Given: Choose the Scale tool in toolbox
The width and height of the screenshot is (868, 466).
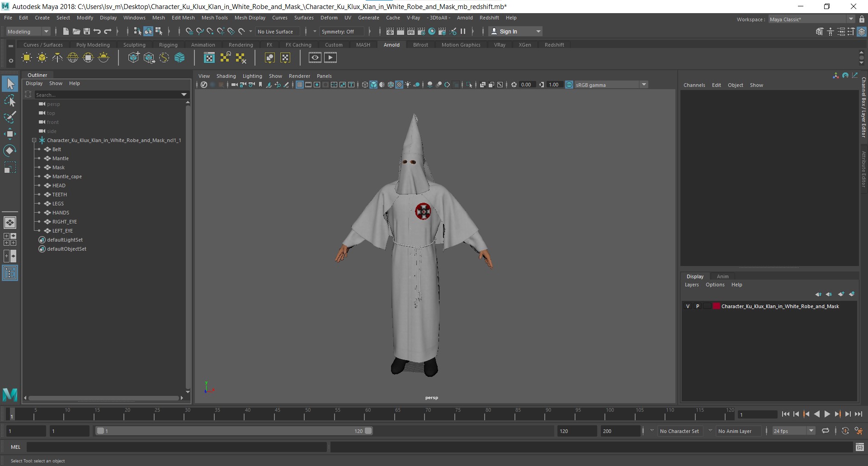Looking at the screenshot, I should coord(10,168).
